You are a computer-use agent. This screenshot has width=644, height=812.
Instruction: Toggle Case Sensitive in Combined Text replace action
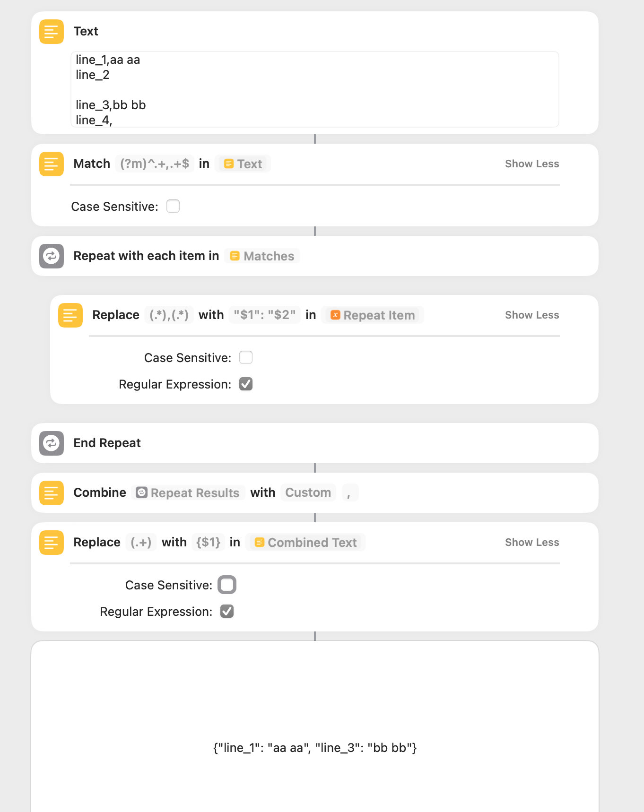227,585
